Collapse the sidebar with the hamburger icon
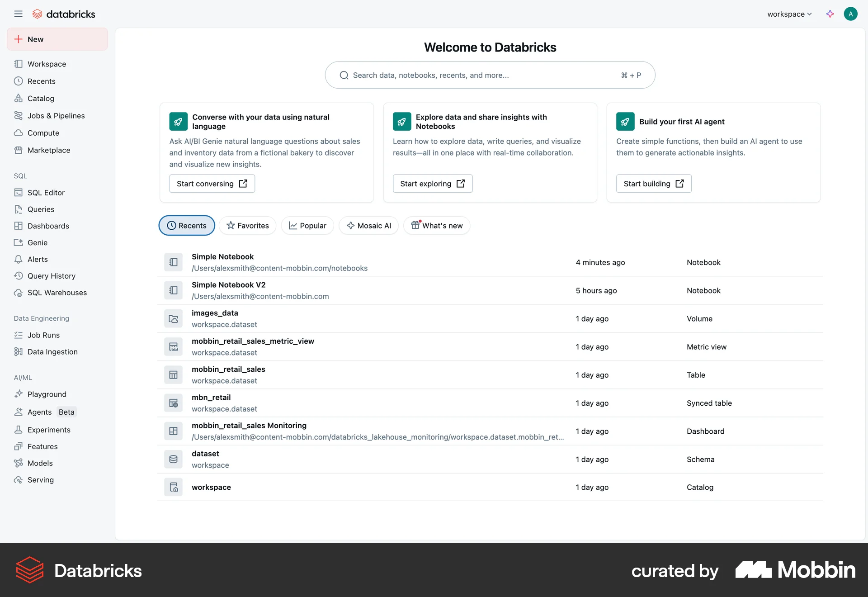Viewport: 868px width, 597px height. (x=19, y=14)
